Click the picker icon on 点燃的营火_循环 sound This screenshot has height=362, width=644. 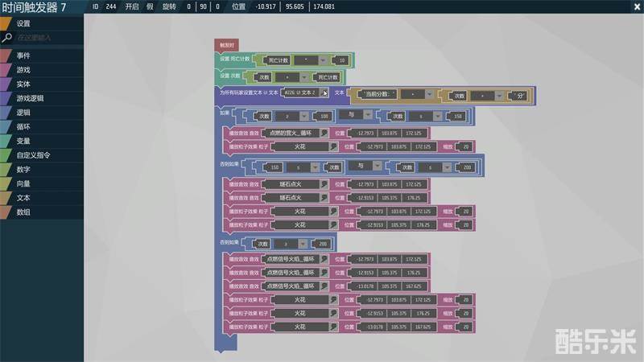[x=323, y=133]
